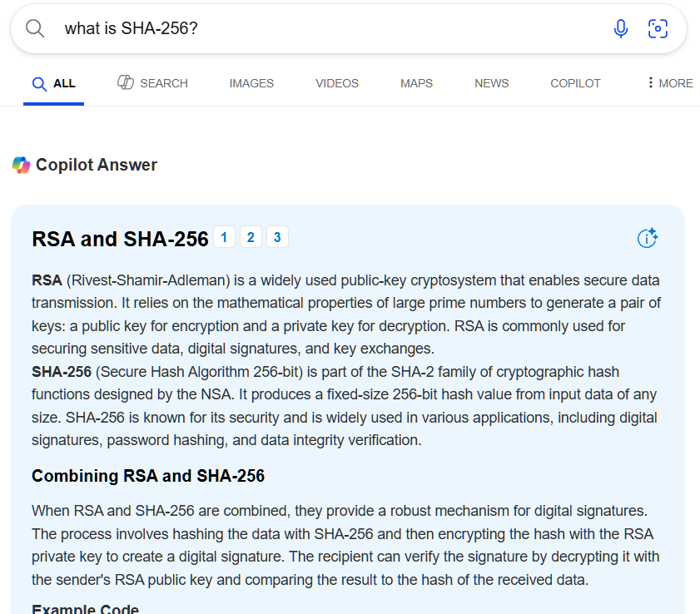Click the bold 'SHA-256' term in paragraph
The height and width of the screenshot is (614, 700).
point(62,372)
